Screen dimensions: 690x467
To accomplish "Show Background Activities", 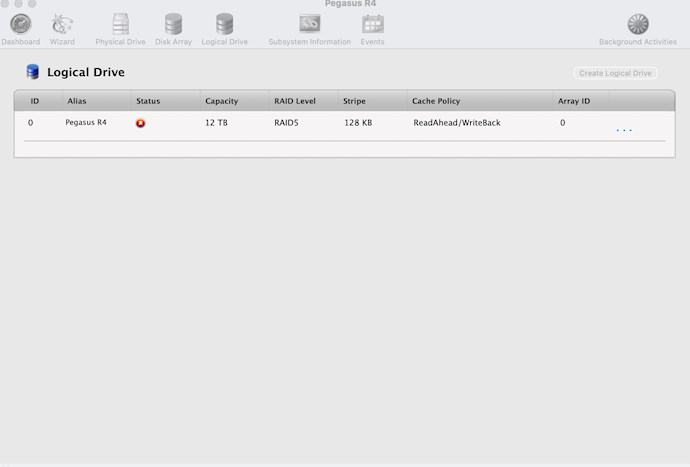I will pos(637,24).
